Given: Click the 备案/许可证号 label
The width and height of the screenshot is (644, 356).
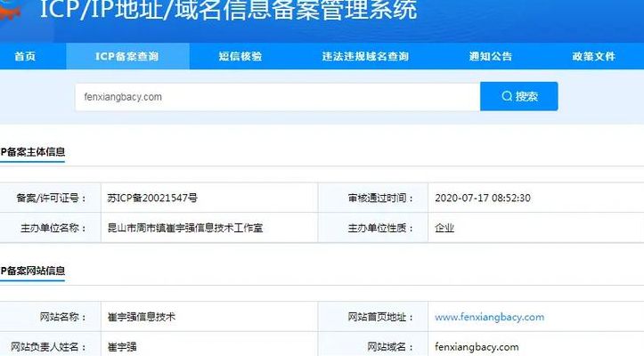Looking at the screenshot, I should click(x=51, y=198).
